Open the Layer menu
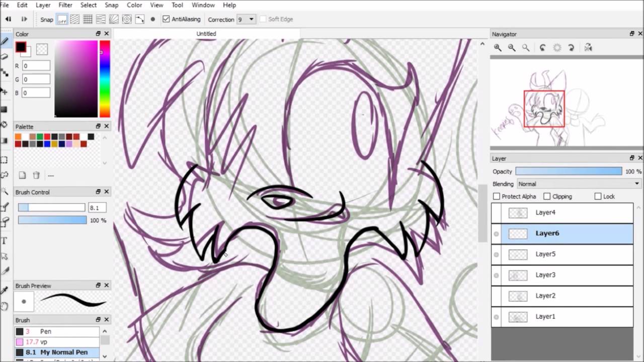The image size is (644, 362). tap(43, 5)
